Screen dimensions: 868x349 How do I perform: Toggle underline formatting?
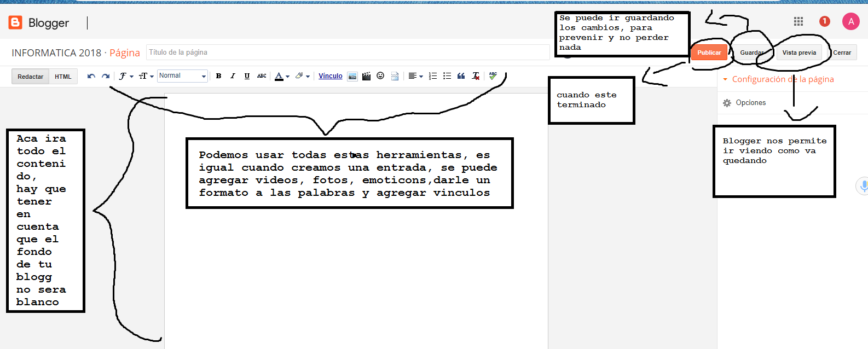tap(247, 76)
